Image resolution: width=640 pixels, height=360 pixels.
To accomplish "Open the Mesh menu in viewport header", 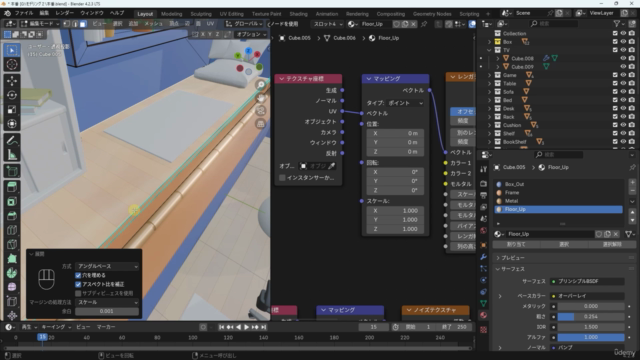I will [x=153, y=24].
